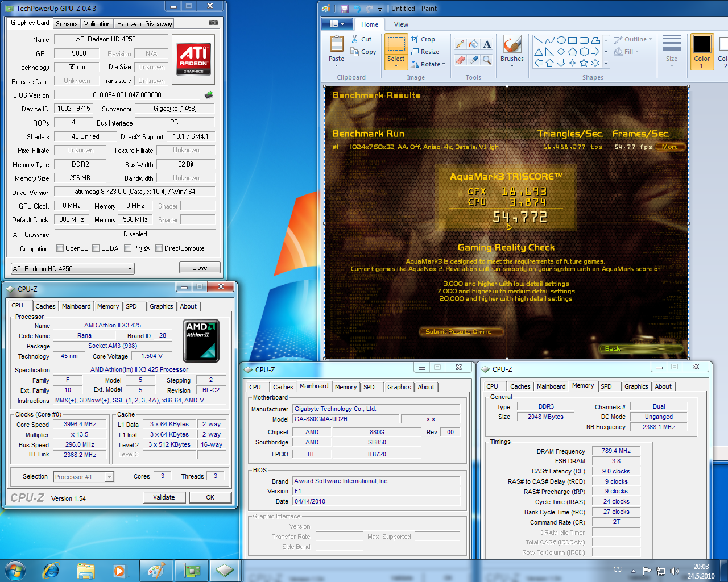Click the volume speaker tray icon
The image size is (728, 582).
coord(675,571)
